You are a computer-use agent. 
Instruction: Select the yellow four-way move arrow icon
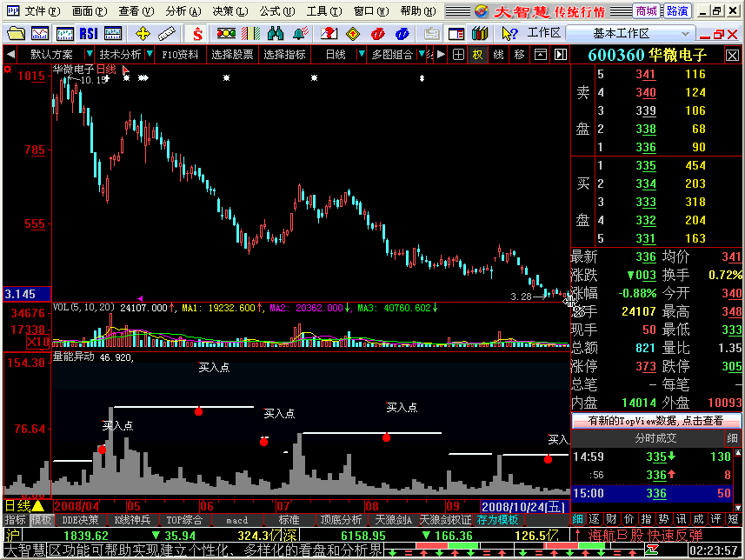[143, 34]
